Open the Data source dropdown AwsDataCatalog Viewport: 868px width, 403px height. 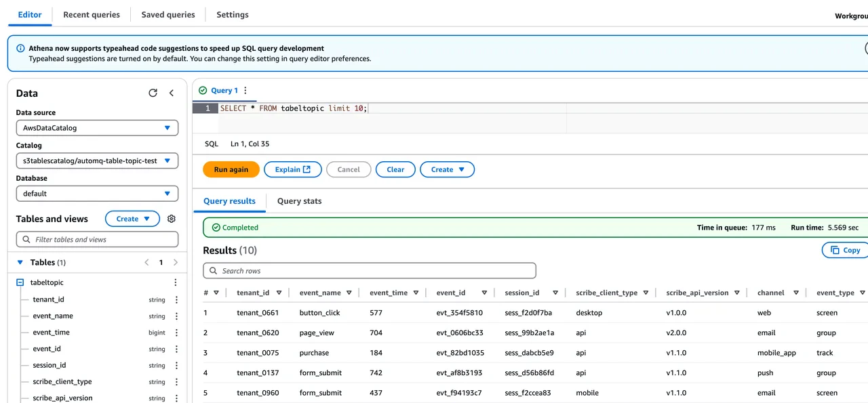click(x=97, y=127)
